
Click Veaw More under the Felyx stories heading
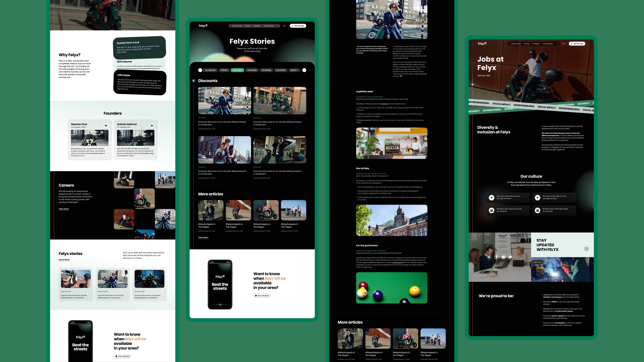tap(64, 260)
